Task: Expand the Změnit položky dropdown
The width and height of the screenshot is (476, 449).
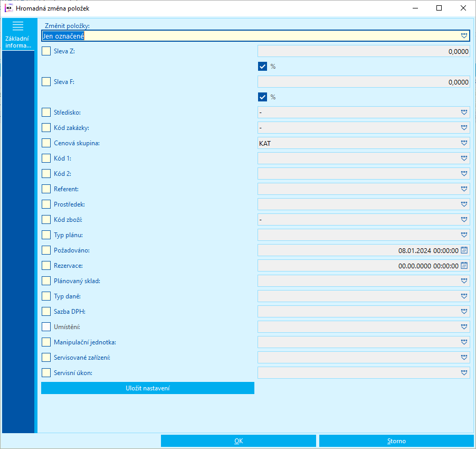Action: (x=464, y=36)
